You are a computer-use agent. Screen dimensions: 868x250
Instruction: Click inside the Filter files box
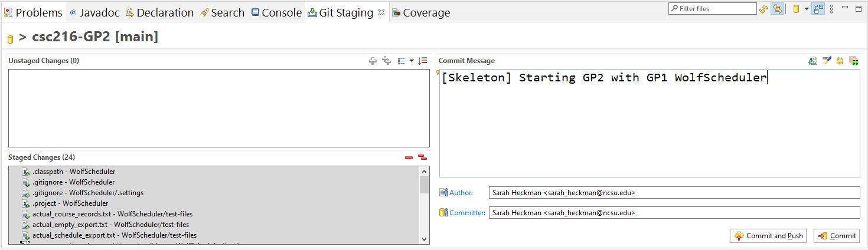[x=713, y=9]
